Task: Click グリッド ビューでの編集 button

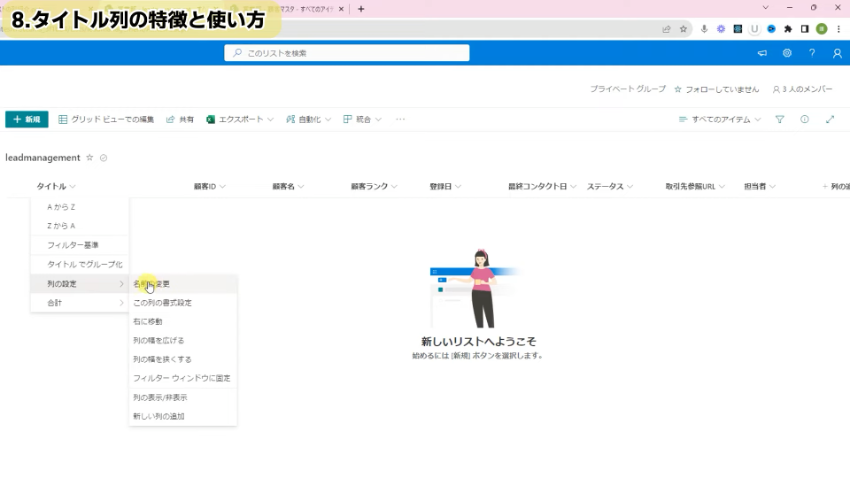Action: coord(106,119)
